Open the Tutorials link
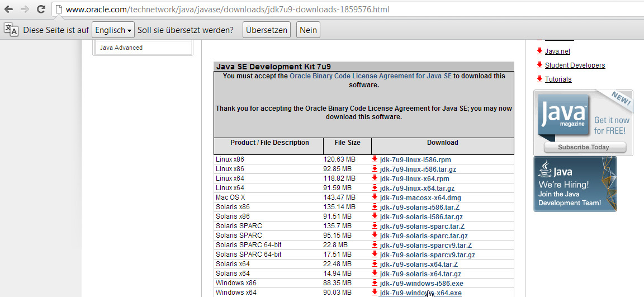 pos(558,79)
